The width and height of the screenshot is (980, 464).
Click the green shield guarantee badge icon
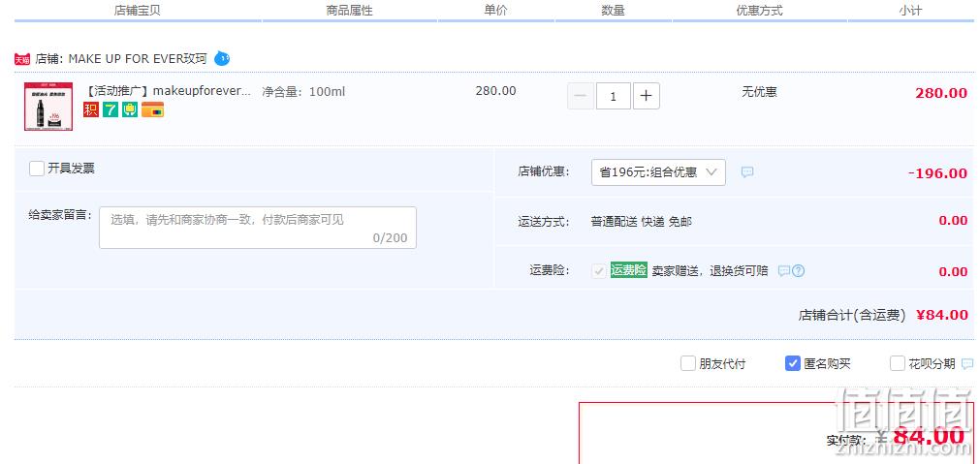coord(130,110)
